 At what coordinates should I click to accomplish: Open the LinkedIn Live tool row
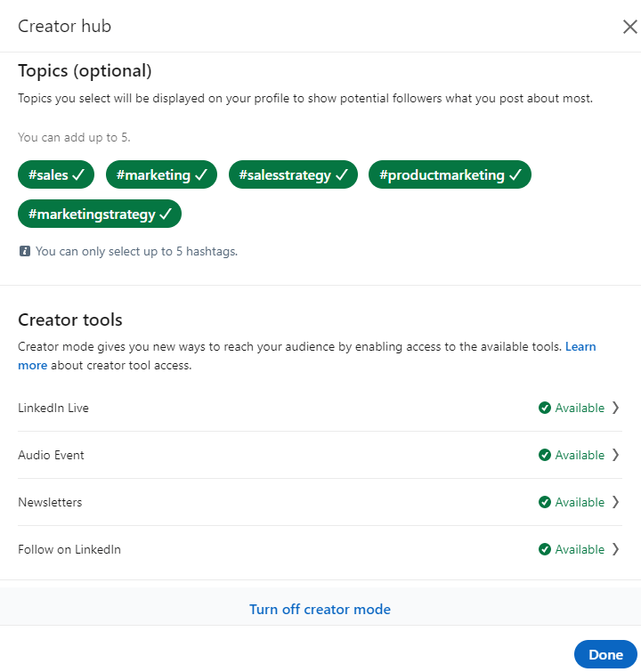tap(53, 408)
